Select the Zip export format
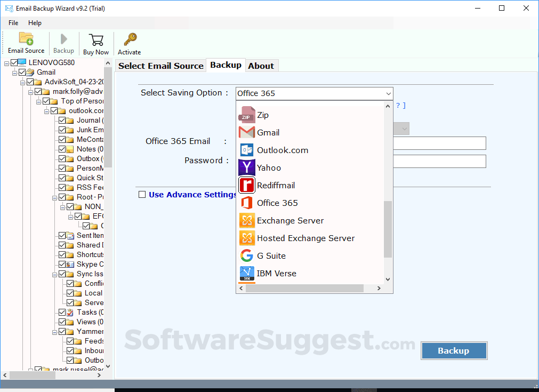The image size is (539, 392). click(x=246, y=115)
